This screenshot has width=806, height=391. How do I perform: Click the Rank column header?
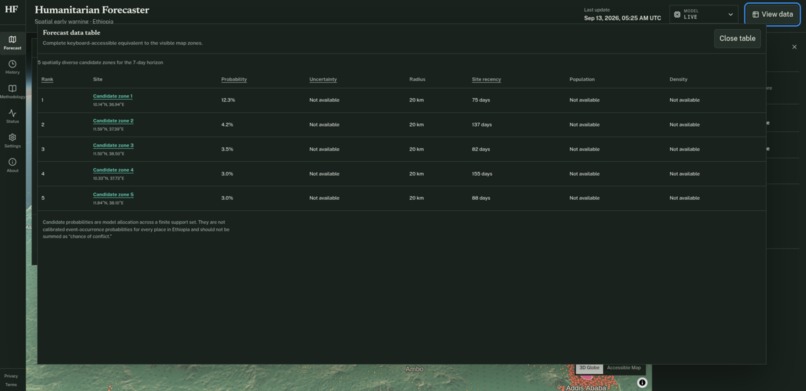(x=47, y=80)
